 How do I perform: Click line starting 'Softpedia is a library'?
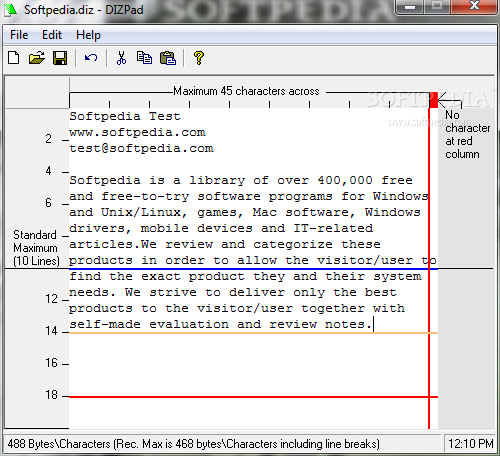point(241,180)
